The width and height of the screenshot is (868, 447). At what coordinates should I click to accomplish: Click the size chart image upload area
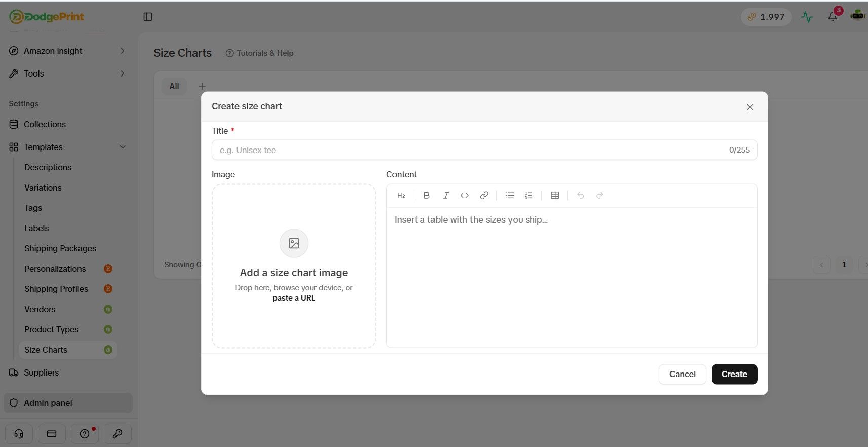294,266
